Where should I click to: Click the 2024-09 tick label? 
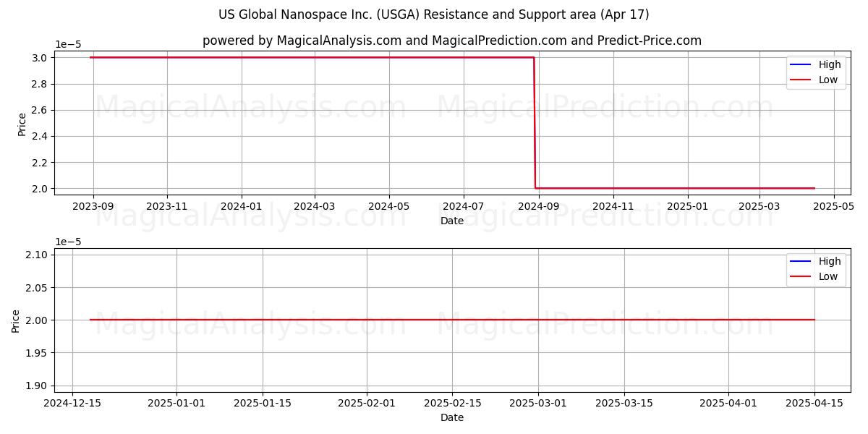(539, 206)
